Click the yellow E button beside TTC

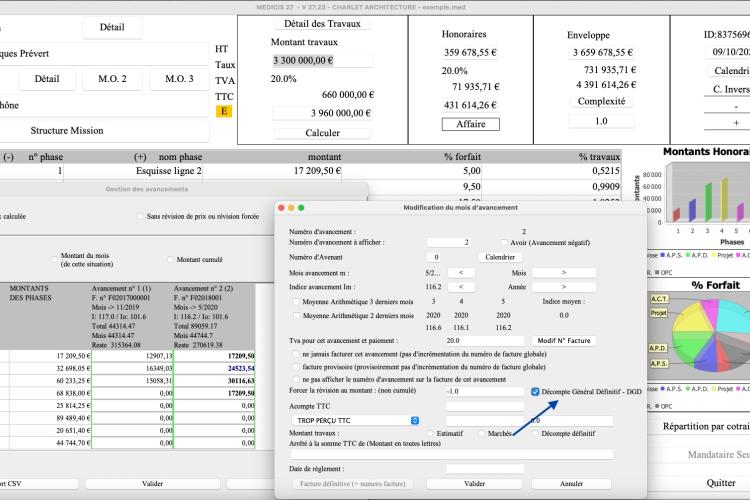coord(223,111)
